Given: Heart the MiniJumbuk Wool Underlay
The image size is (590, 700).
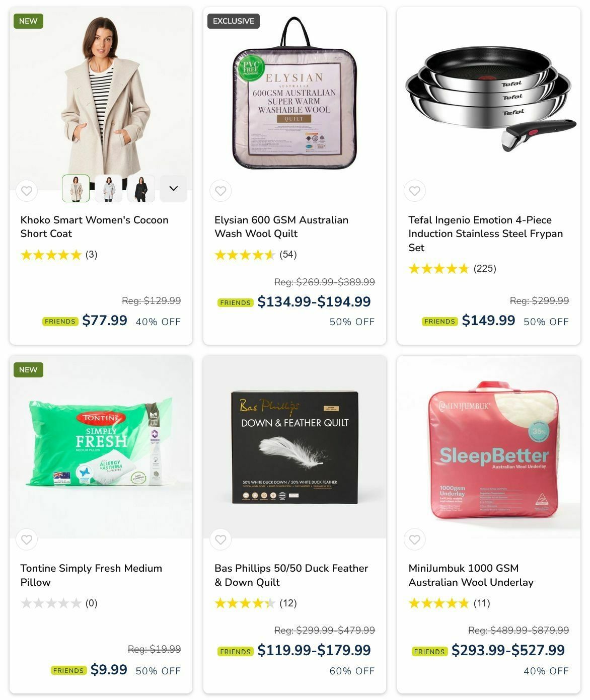Looking at the screenshot, I should point(415,539).
